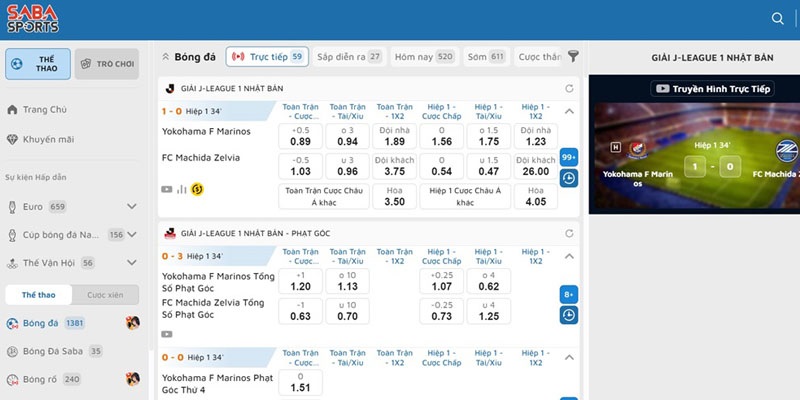Click Giải J-League 1 Nhật Bản panel title

pyautogui.click(x=712, y=58)
